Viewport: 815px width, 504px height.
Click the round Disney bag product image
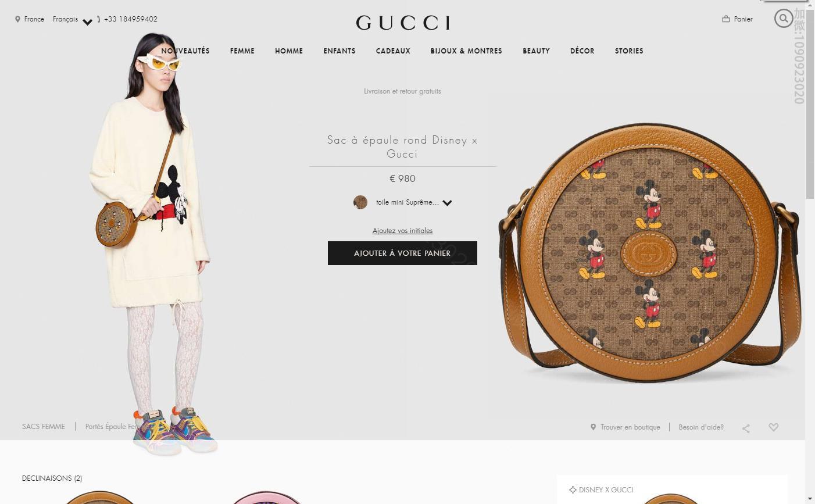[x=651, y=253]
